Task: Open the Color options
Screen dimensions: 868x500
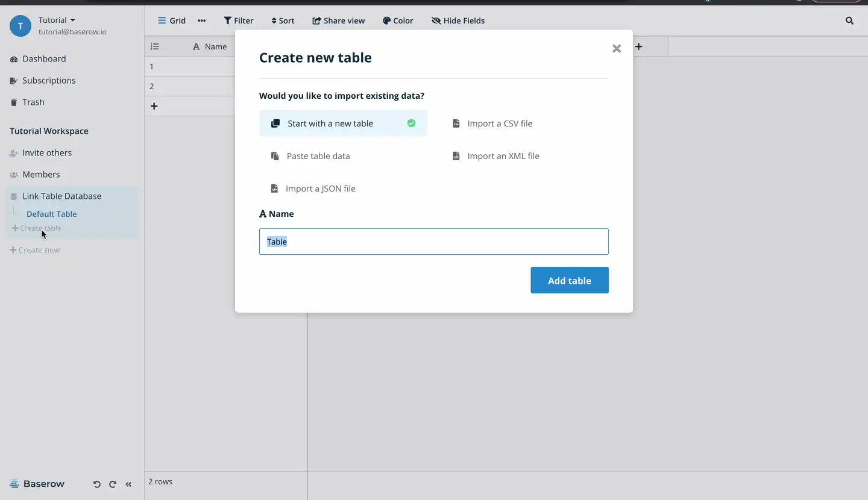Action: [x=398, y=20]
